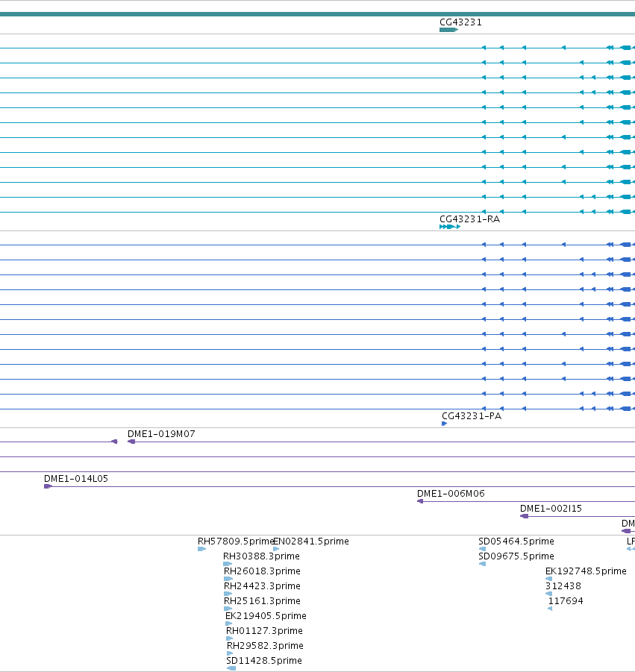Select the EK219405.5prime EST arrow
This screenshot has height=672, width=635.
[228, 623]
